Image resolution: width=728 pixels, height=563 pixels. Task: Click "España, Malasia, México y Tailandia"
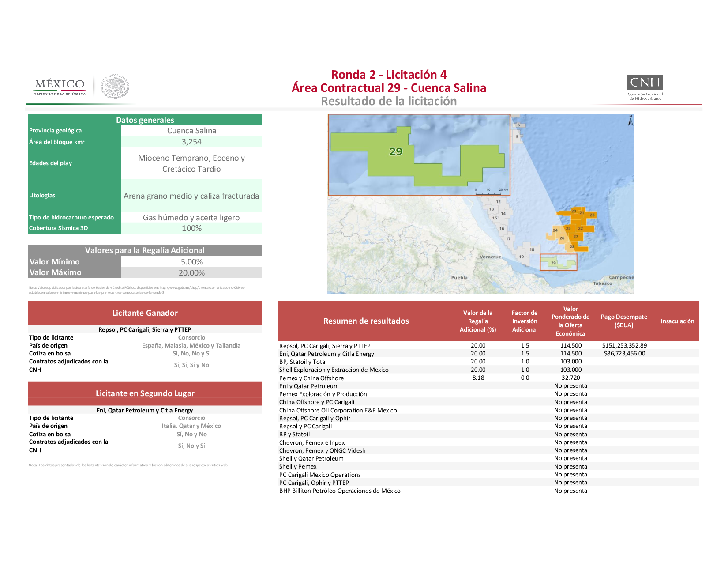(191, 346)
